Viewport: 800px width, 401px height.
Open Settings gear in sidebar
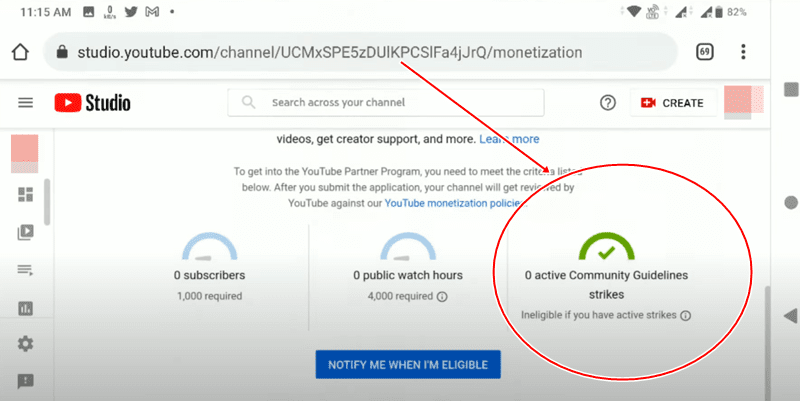[x=25, y=344]
